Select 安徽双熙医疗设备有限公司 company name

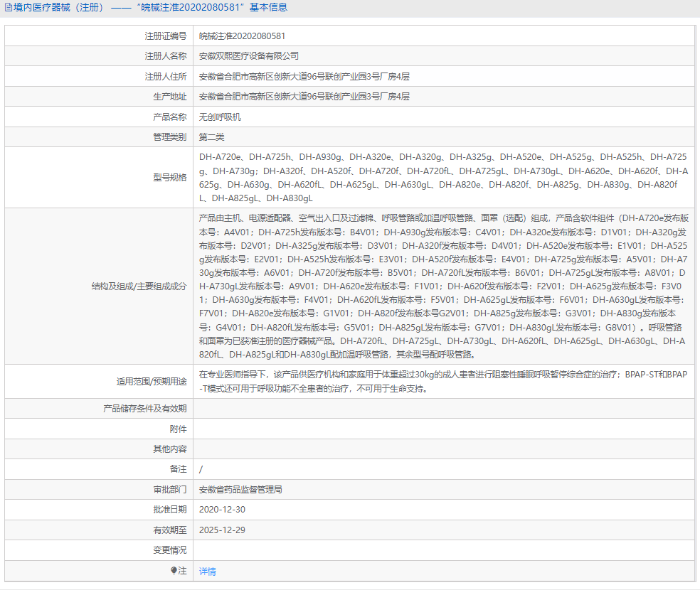pyautogui.click(x=250, y=55)
